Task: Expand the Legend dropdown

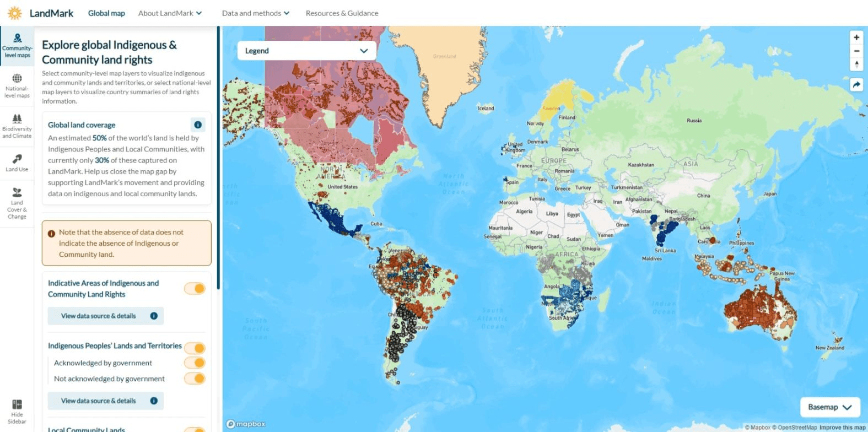Action: point(306,51)
